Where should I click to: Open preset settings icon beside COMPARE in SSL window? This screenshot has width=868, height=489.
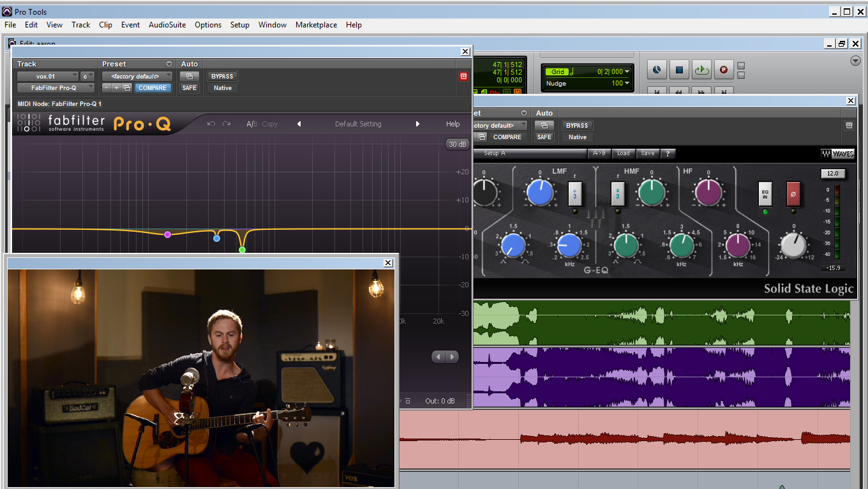(x=483, y=137)
